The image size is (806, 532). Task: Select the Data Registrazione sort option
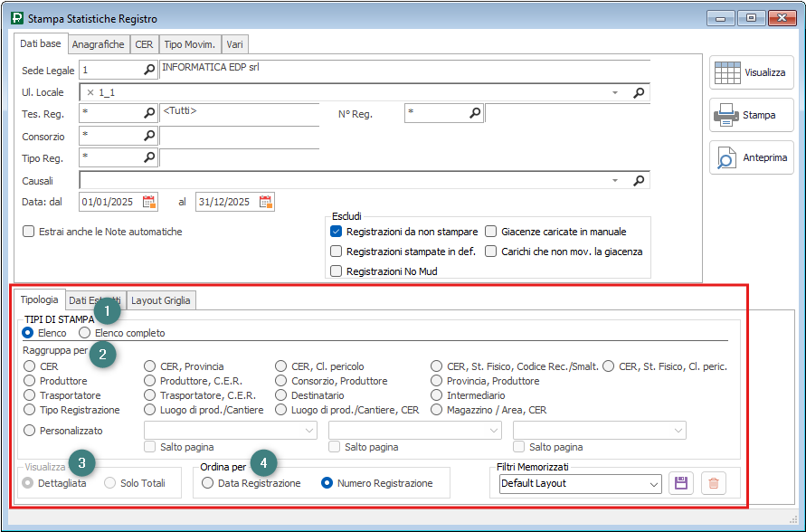(208, 483)
